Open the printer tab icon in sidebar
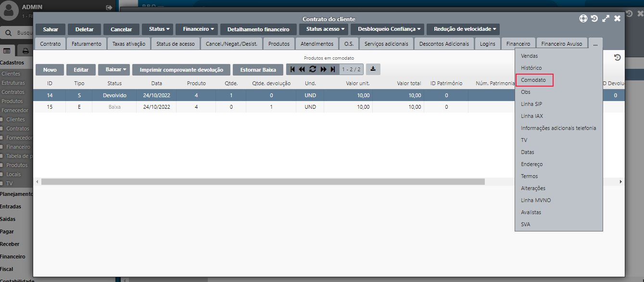Image resolution: width=644 pixels, height=282 pixels. (25, 51)
